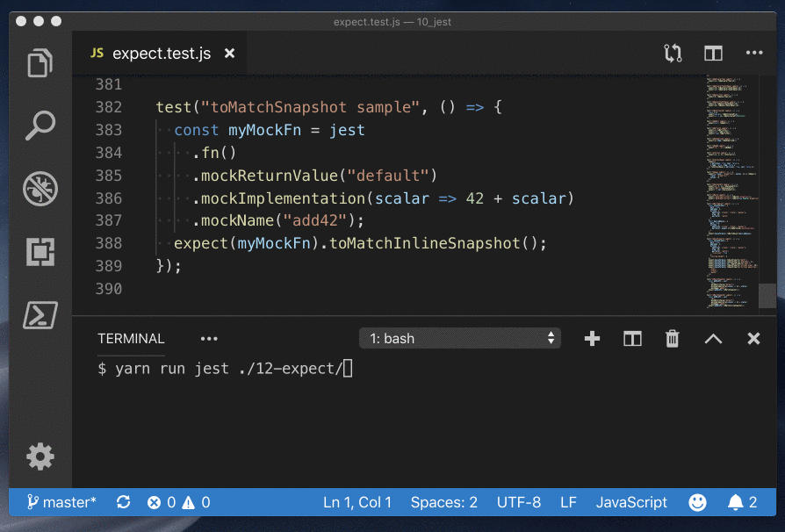785x532 pixels.
Task: Kill the terminal with trash icon
Action: pos(672,339)
